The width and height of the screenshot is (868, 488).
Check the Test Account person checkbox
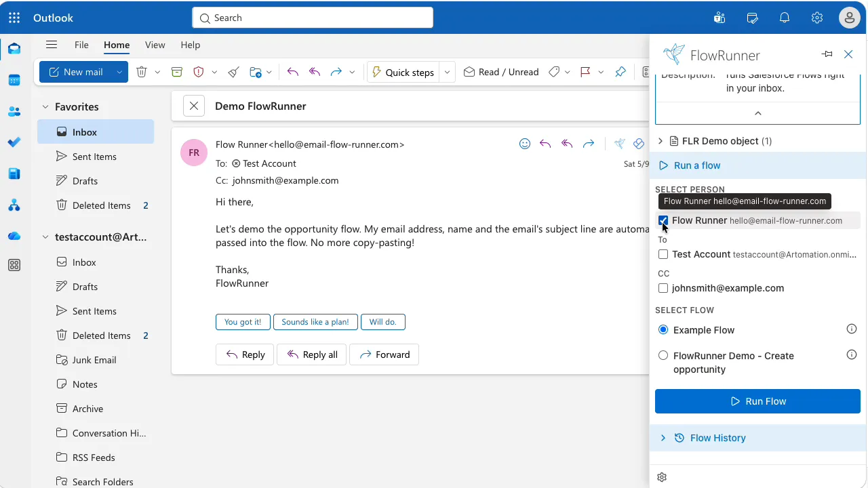[663, 254]
